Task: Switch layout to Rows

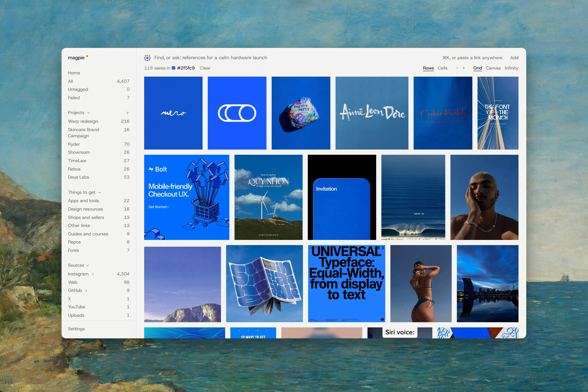Action: (428, 68)
